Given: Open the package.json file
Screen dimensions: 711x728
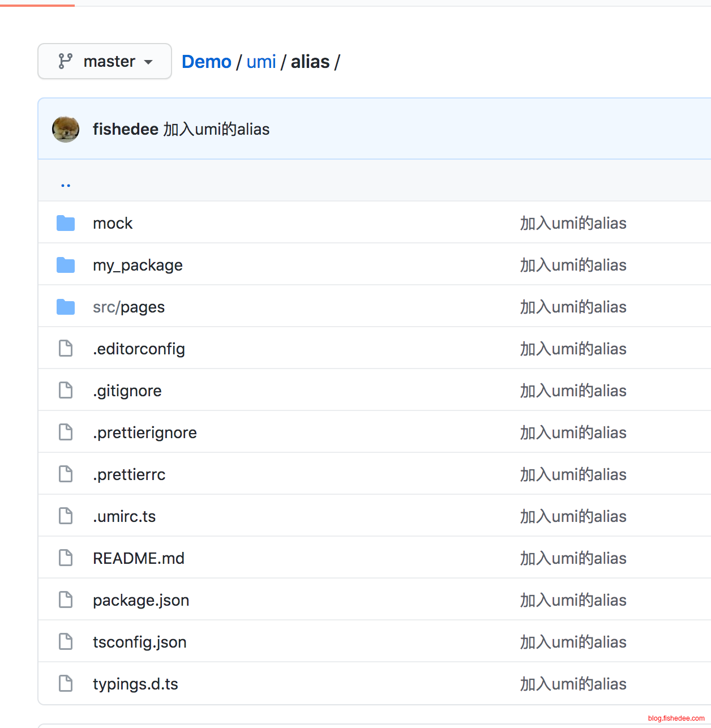Looking at the screenshot, I should tap(141, 600).
